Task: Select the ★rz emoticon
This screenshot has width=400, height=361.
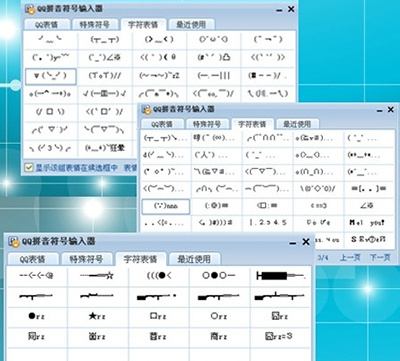Action: tap(97, 316)
